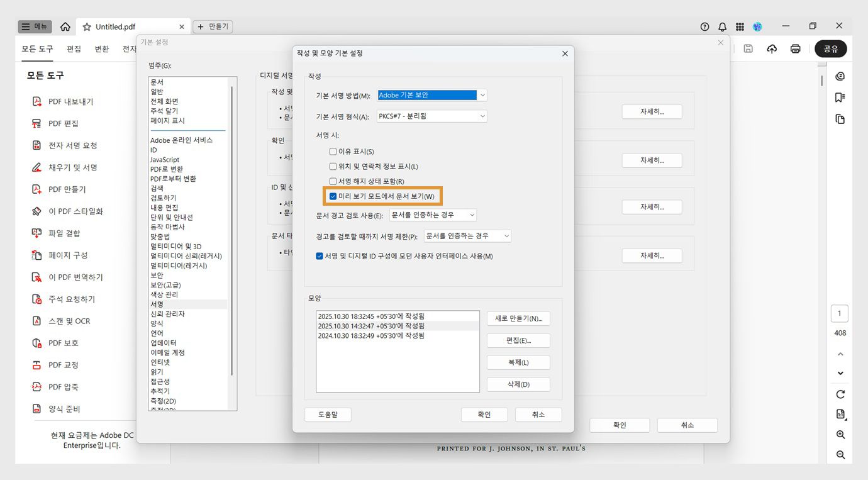Screen dimensions: 868x480
Task: Click 편집(E)... appearance button
Action: [x=518, y=340]
